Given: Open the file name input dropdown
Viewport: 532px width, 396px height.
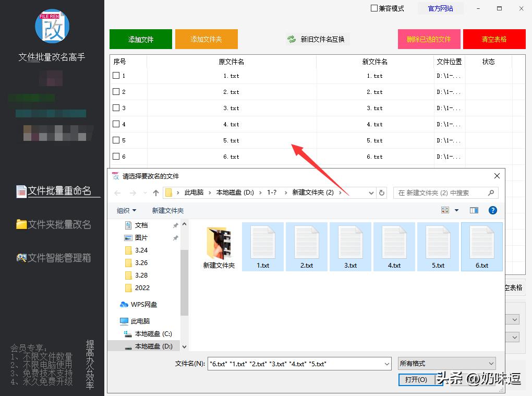Looking at the screenshot, I should [386, 363].
